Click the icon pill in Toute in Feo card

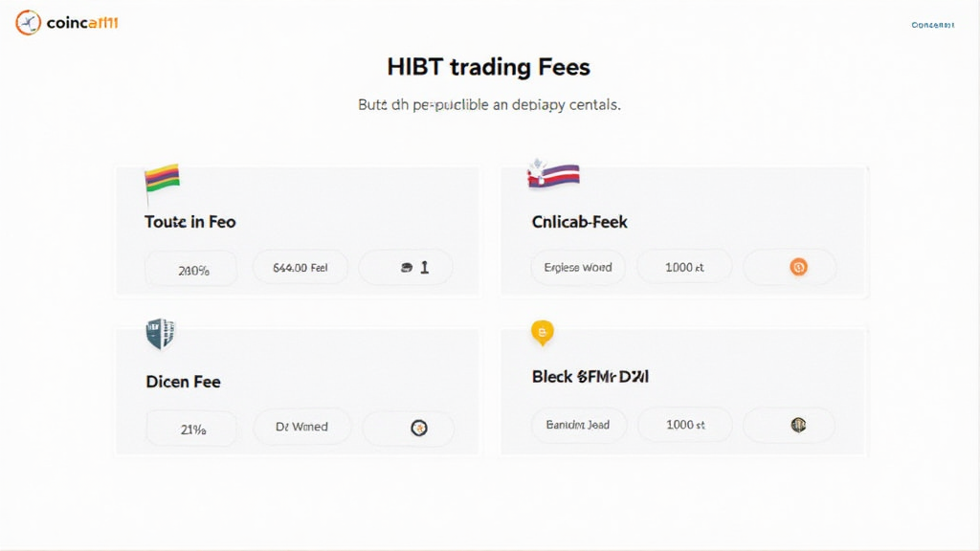click(406, 268)
